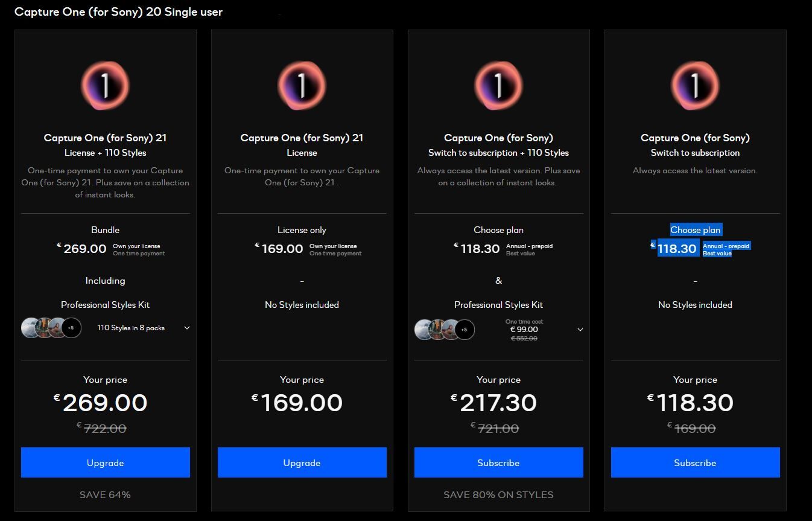
Task: Click SAVE 64% text under Upgrade
Action: coord(105,495)
